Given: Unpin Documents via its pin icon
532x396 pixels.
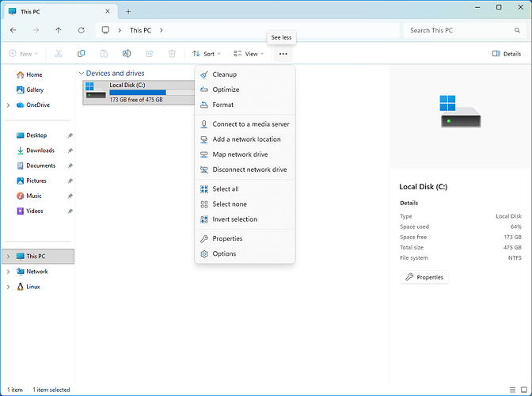Looking at the screenshot, I should pos(70,166).
